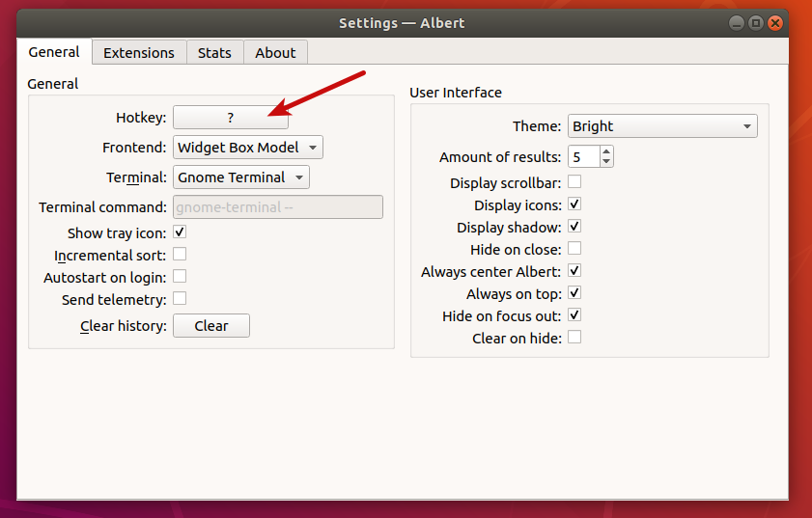Enable the Send telemetry checkbox
The image size is (812, 518).
[x=180, y=299]
